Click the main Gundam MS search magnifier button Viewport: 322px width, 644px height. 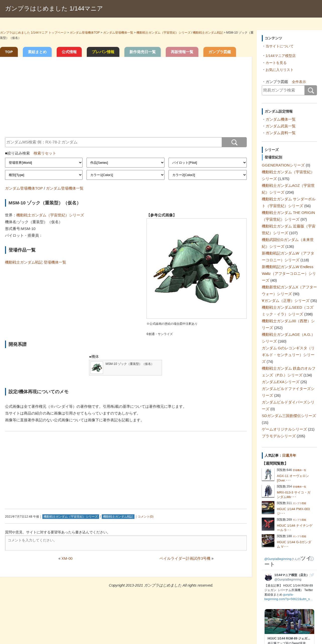(x=234, y=142)
